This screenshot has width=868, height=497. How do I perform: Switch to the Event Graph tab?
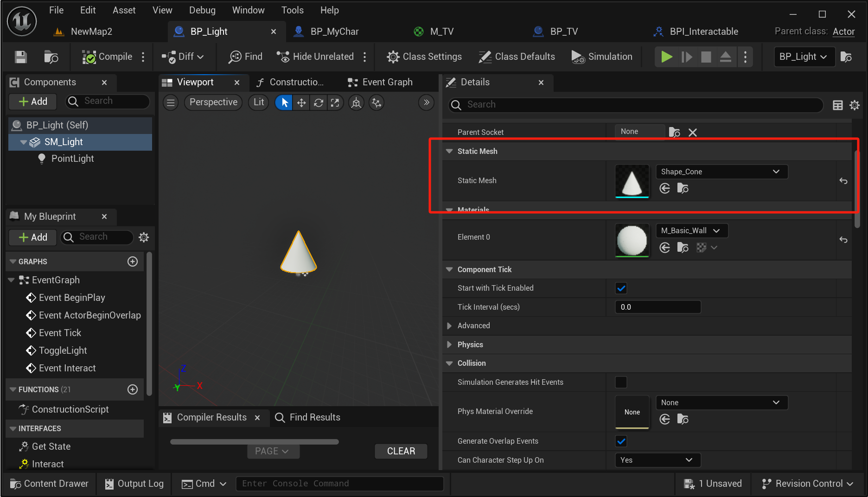coord(380,82)
